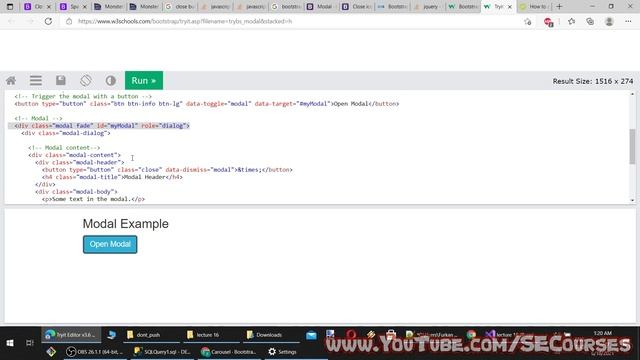This screenshot has height=360, width=640.
Task: Open the tab actions menu icon
Action: [x=10, y=7]
